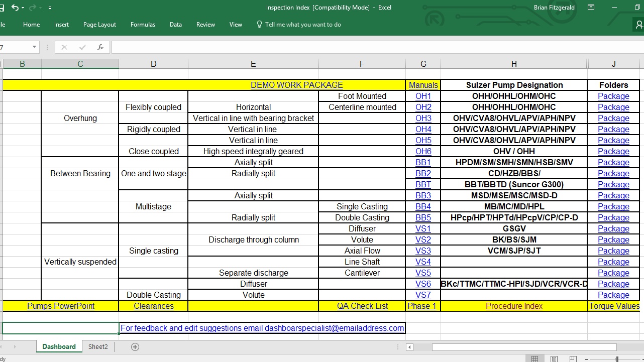Screen dimensions: 644x362
Task: Click the Tell me what you want to do box
Action: 303,25
